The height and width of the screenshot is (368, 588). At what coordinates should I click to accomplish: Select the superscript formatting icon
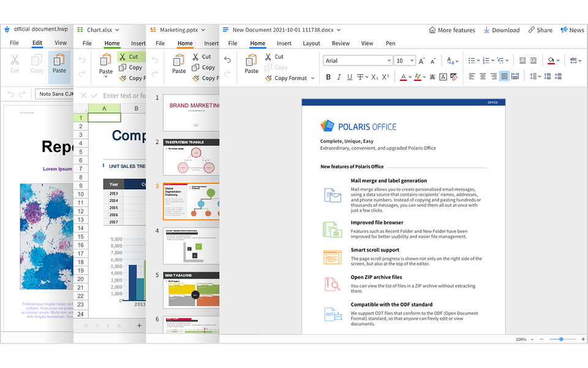click(385, 76)
